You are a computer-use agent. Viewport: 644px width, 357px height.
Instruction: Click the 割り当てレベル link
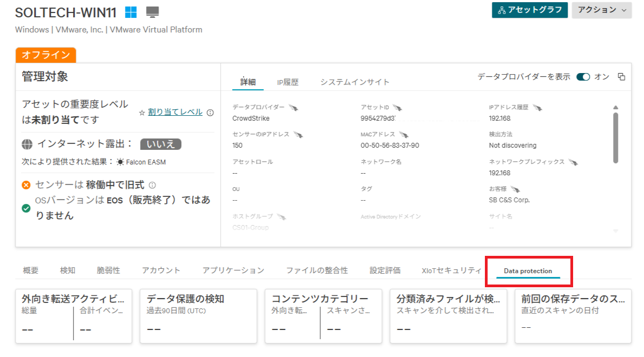(175, 112)
